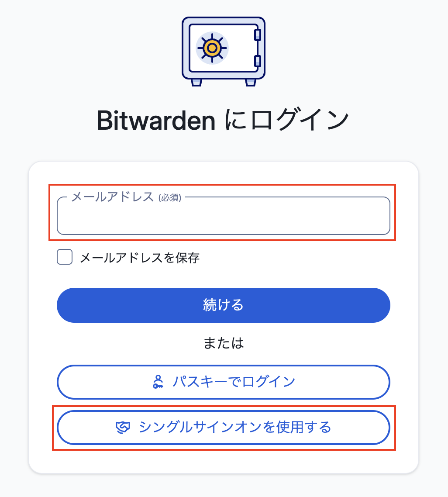Click the (必須) required indicator

coord(169,198)
